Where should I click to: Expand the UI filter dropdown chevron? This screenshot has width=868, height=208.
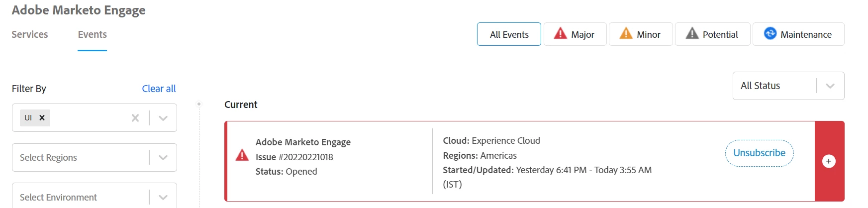pyautogui.click(x=163, y=118)
